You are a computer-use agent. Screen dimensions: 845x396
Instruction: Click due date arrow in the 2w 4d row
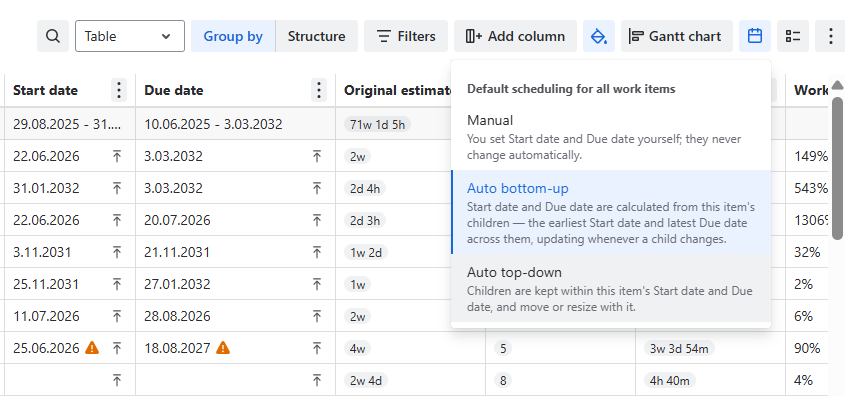[x=317, y=380]
